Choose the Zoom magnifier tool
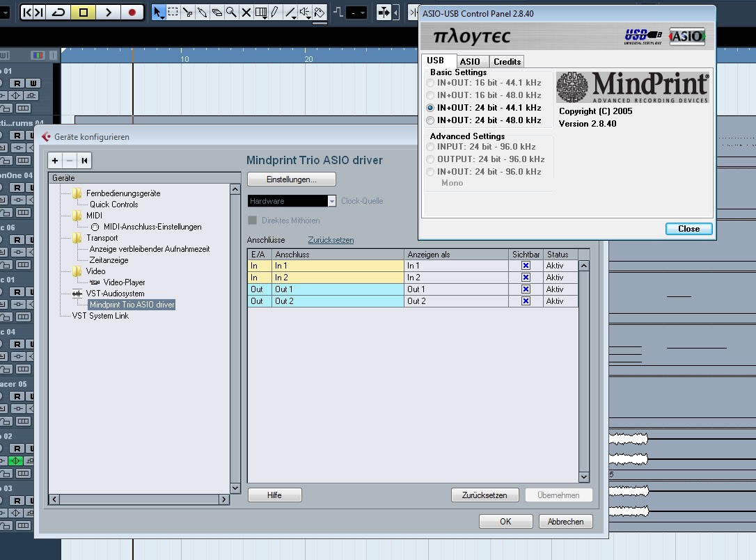 231,13
